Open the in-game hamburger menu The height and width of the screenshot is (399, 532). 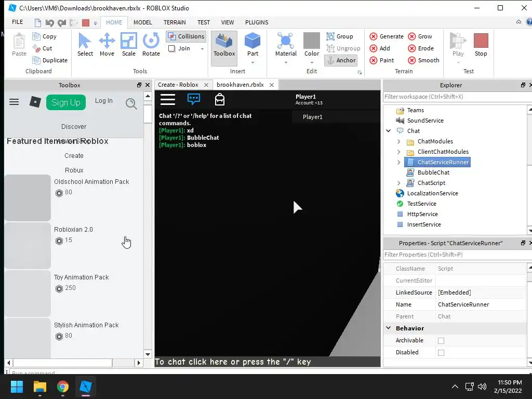[168, 99]
